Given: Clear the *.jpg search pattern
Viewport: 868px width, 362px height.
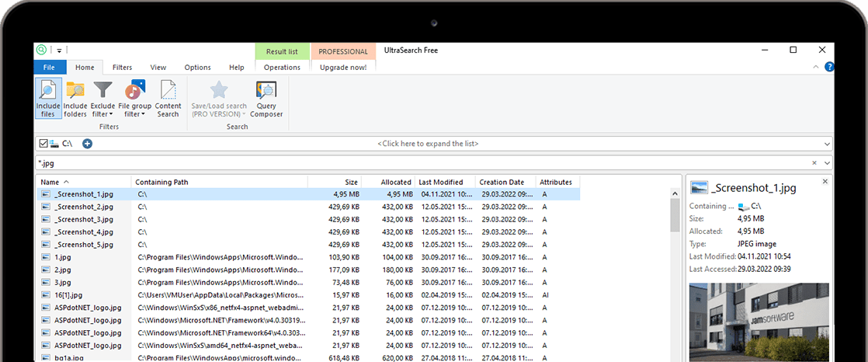Looking at the screenshot, I should [x=814, y=163].
